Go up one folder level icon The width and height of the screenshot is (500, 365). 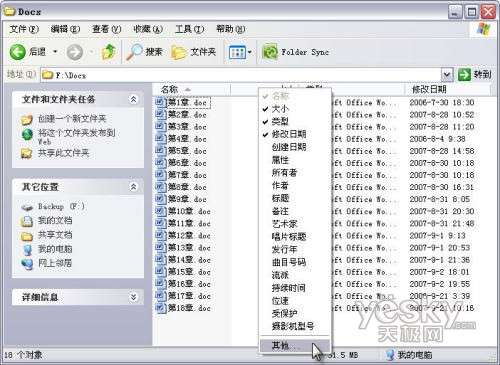click(109, 52)
